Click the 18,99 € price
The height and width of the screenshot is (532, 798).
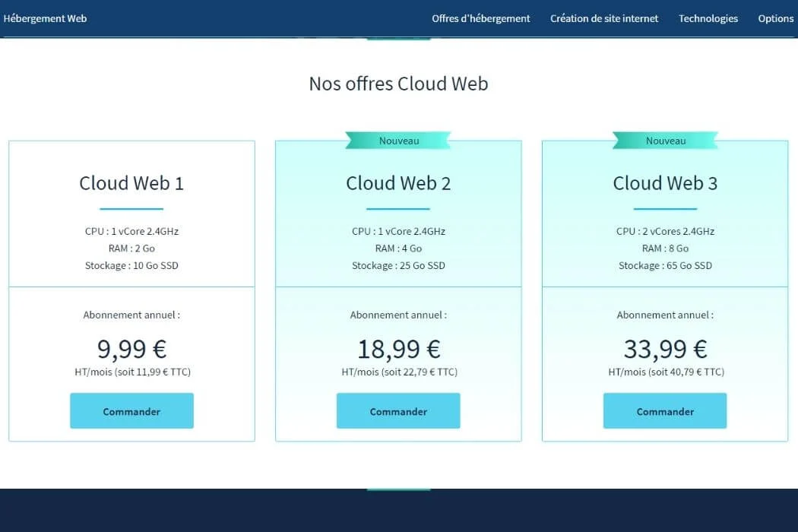398,350
